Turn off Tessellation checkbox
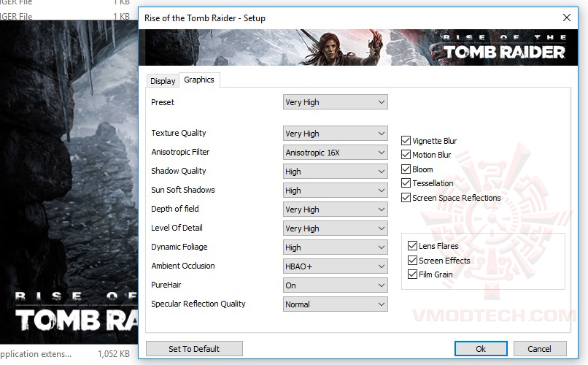This screenshot has height=365, width=588. tap(406, 183)
